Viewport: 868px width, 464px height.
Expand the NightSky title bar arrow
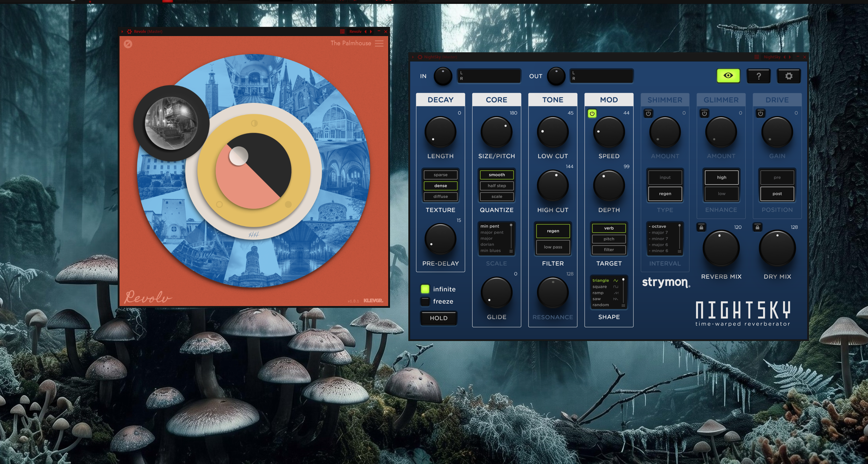413,57
